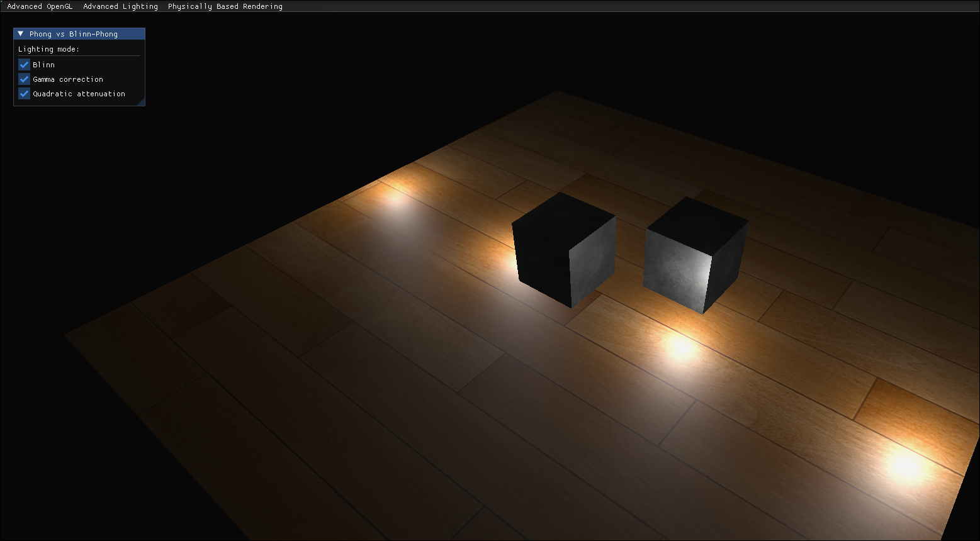
Task: Turn off Quadratic attenuation checkbox
Action: tap(25, 94)
